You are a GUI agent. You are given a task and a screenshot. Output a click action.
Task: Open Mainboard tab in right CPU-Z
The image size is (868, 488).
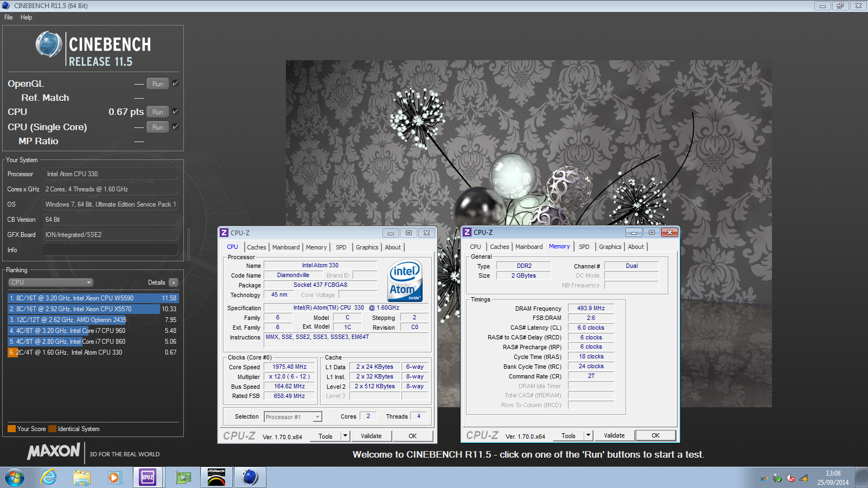tap(529, 247)
